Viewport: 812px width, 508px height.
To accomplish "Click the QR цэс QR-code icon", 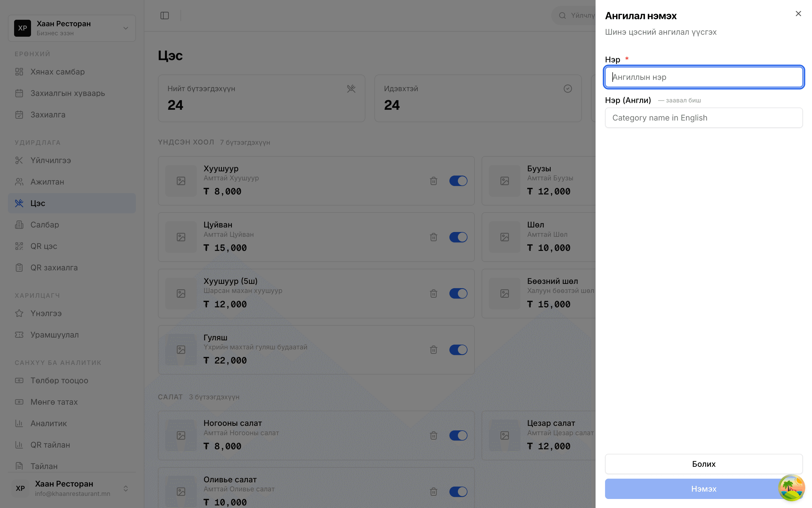I will (x=19, y=246).
